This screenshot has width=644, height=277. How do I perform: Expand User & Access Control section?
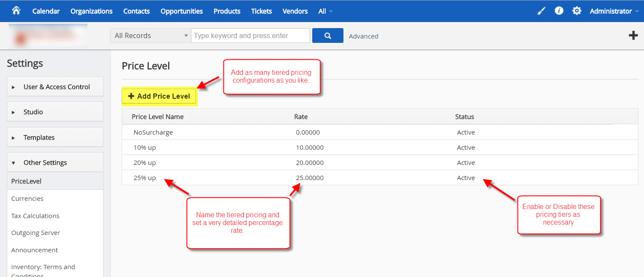[55, 87]
